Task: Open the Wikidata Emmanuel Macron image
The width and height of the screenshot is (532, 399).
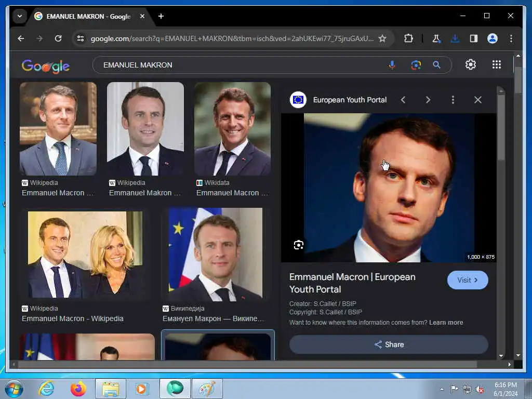Action: 232,129
